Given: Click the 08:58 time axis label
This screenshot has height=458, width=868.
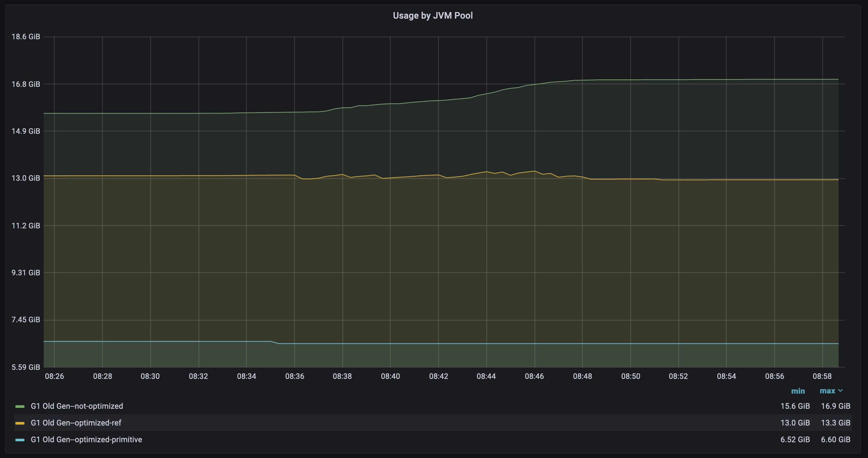Looking at the screenshot, I should click(x=822, y=376).
